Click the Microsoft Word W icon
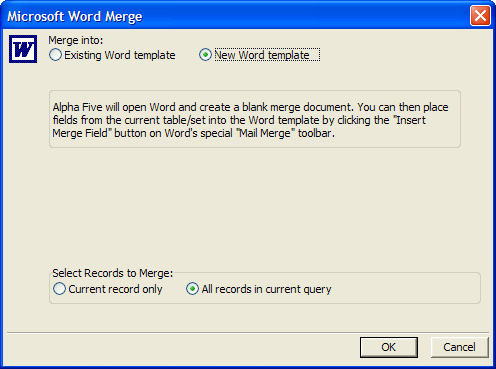 (23, 49)
